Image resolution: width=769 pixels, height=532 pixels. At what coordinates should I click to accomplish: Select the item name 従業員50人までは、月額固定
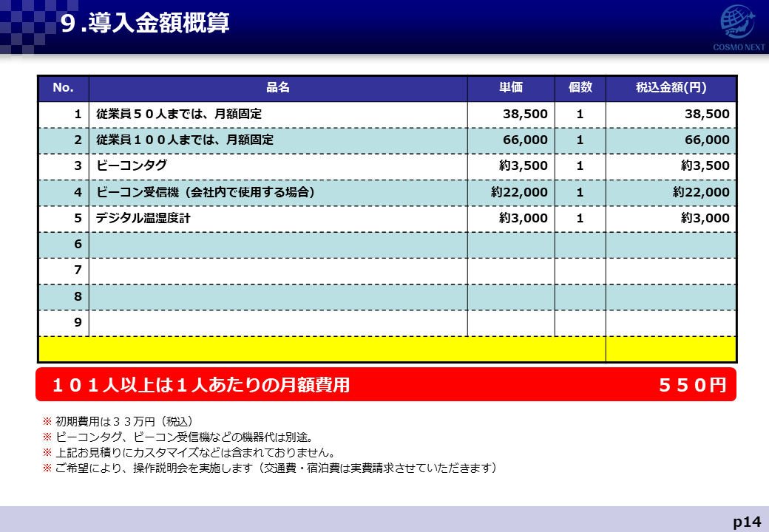[179, 114]
